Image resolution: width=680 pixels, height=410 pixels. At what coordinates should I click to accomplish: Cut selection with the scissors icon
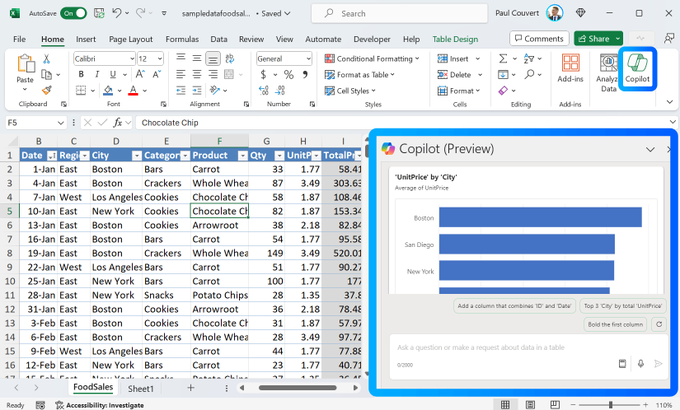pos(46,59)
